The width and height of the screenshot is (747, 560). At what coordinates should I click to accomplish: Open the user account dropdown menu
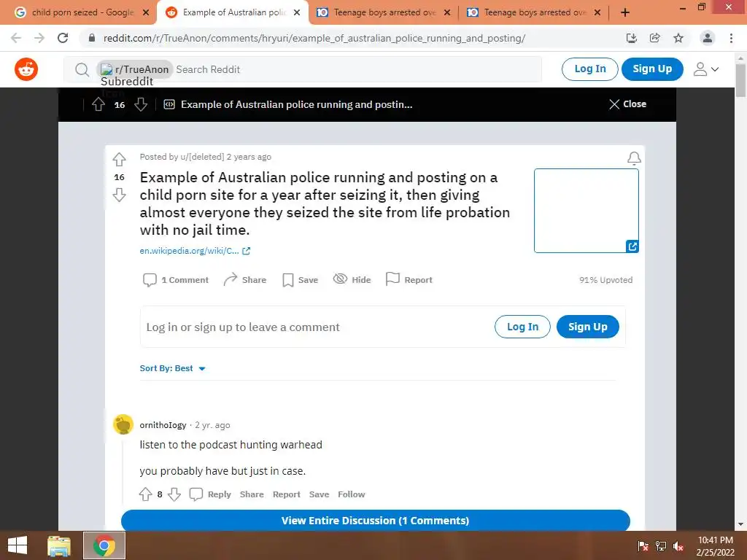coord(705,69)
